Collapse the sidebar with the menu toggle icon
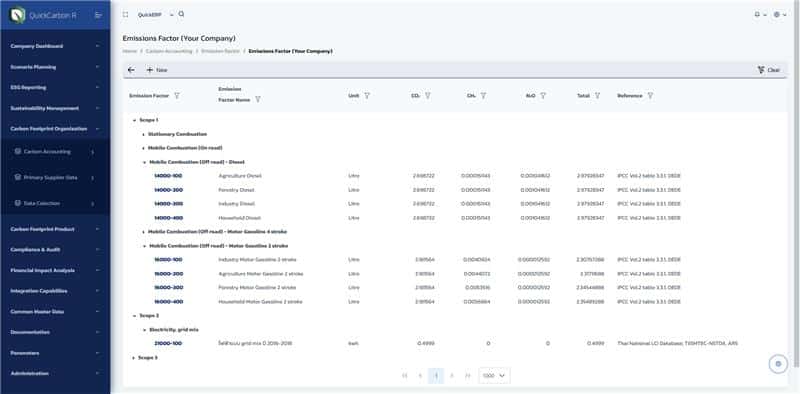800x394 pixels. 98,15
